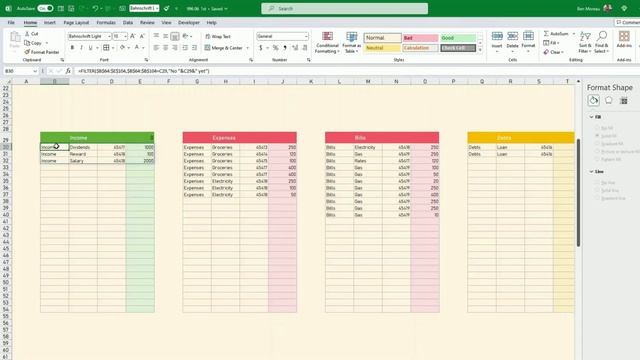Open Sort & Filter menu

coord(585,42)
